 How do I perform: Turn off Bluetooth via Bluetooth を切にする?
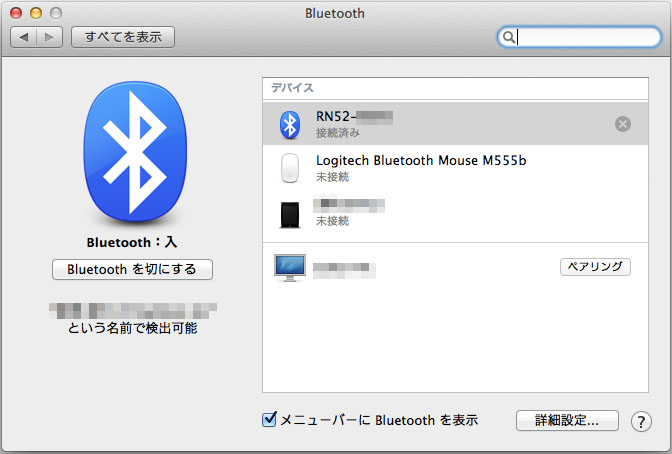coord(132,269)
